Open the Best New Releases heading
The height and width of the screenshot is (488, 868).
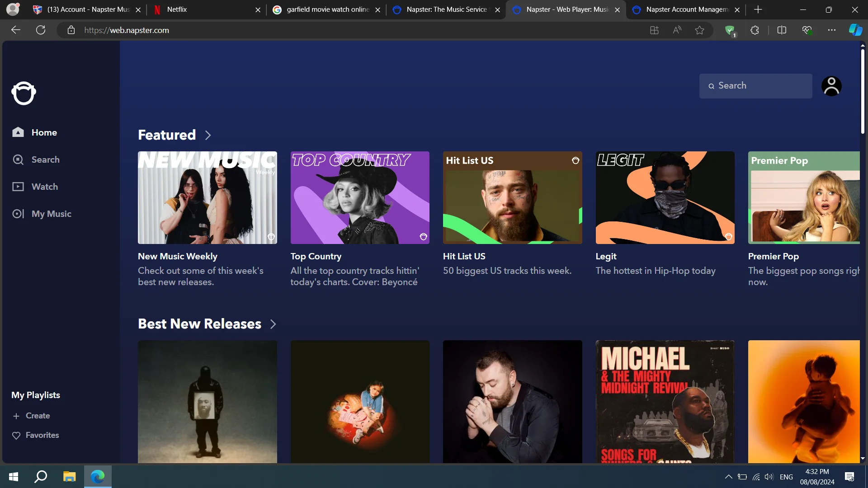click(x=199, y=324)
